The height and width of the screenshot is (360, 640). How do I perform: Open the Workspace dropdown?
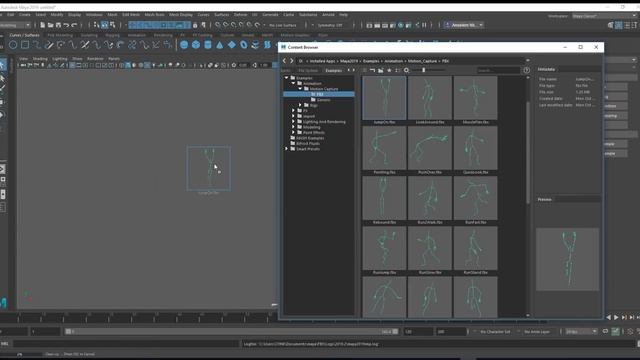point(604,16)
